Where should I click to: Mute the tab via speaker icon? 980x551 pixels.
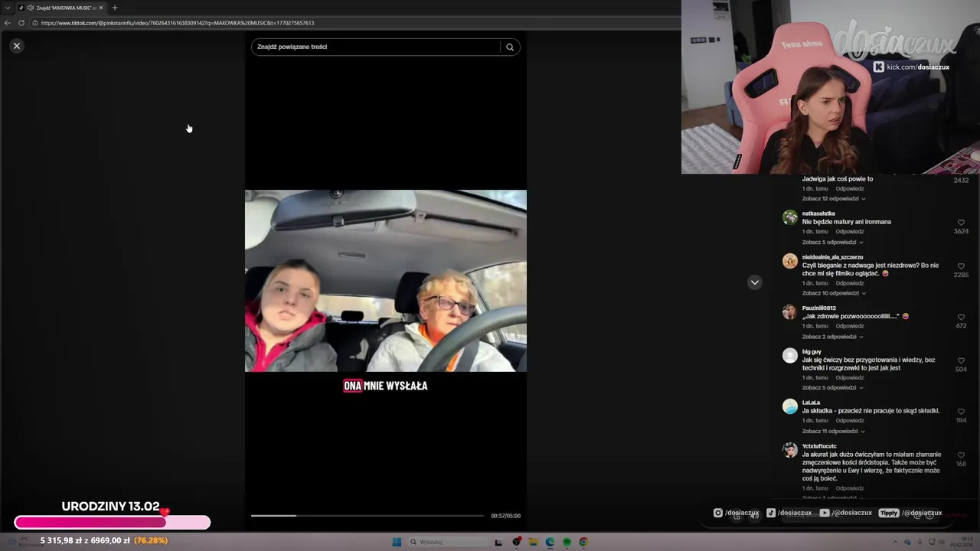[x=30, y=8]
